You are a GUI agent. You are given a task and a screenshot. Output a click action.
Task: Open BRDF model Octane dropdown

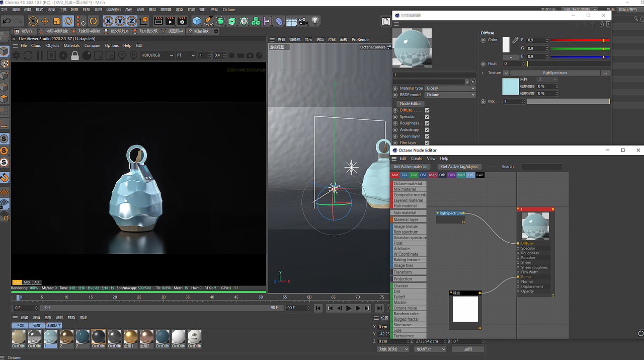(450, 95)
